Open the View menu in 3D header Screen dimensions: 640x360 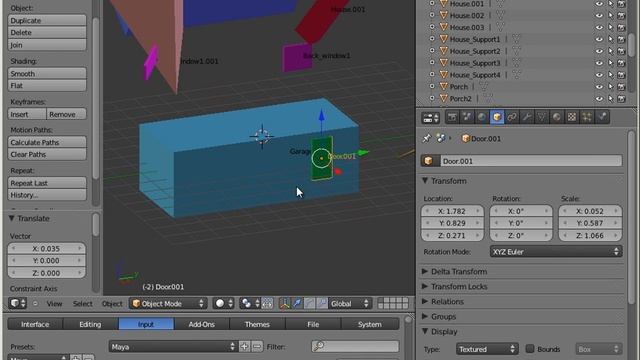tap(54, 303)
